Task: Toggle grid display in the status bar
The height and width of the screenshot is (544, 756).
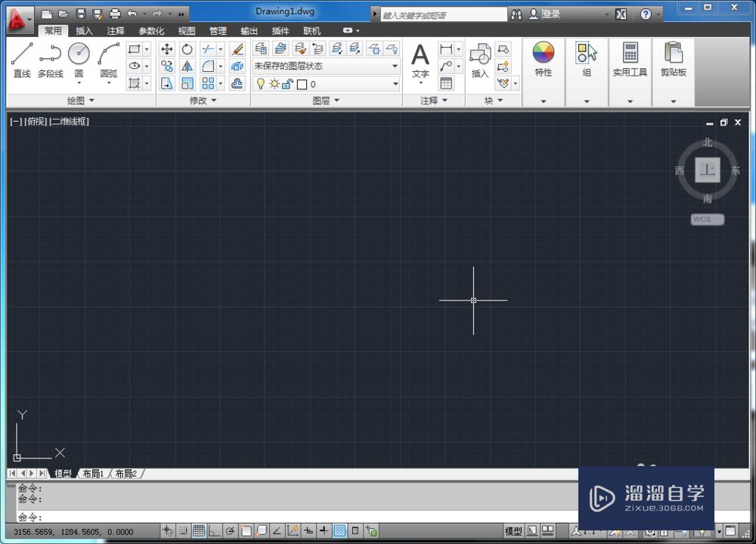Action: [198, 530]
